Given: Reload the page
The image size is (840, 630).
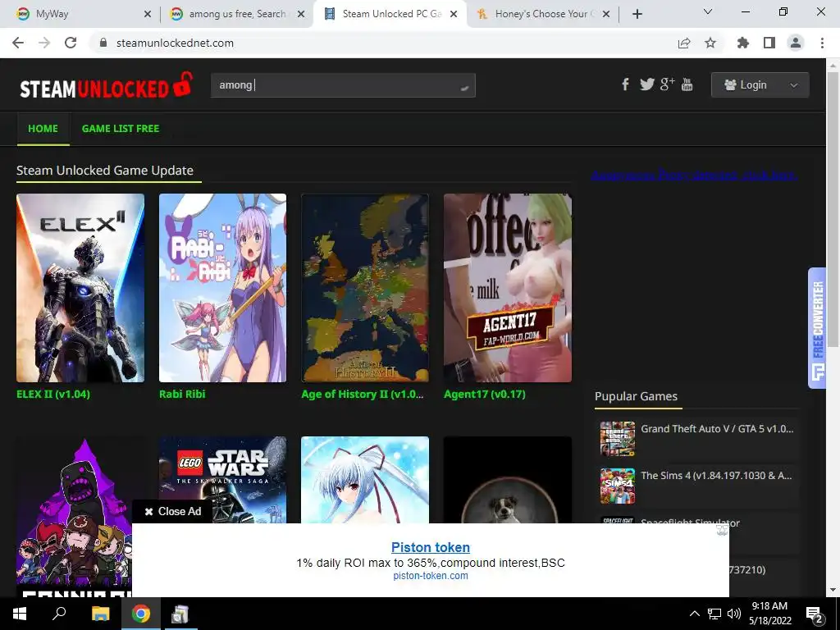Looking at the screenshot, I should point(71,43).
